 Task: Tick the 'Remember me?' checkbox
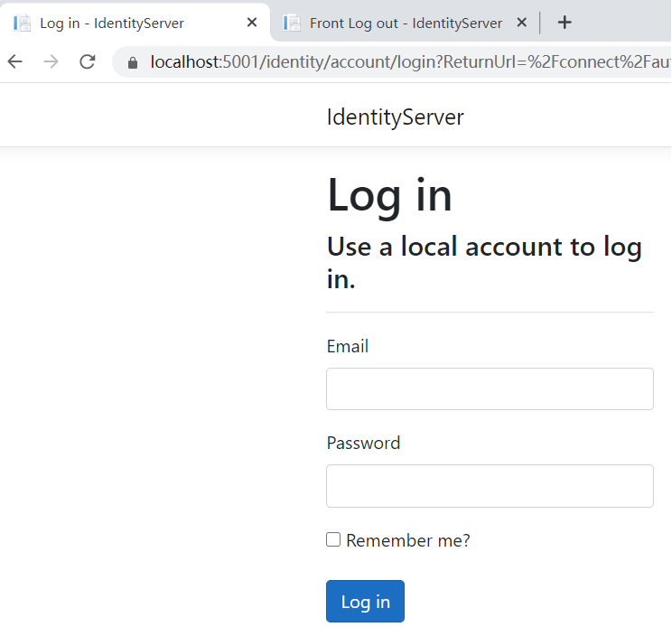(333, 539)
